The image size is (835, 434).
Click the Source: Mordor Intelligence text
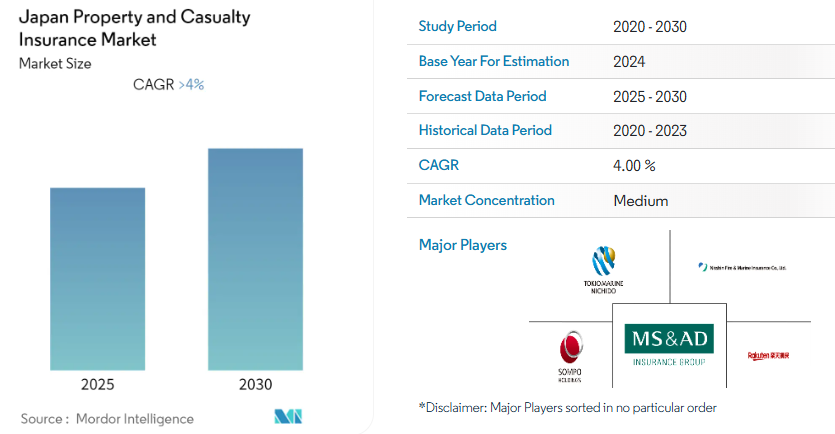click(107, 418)
